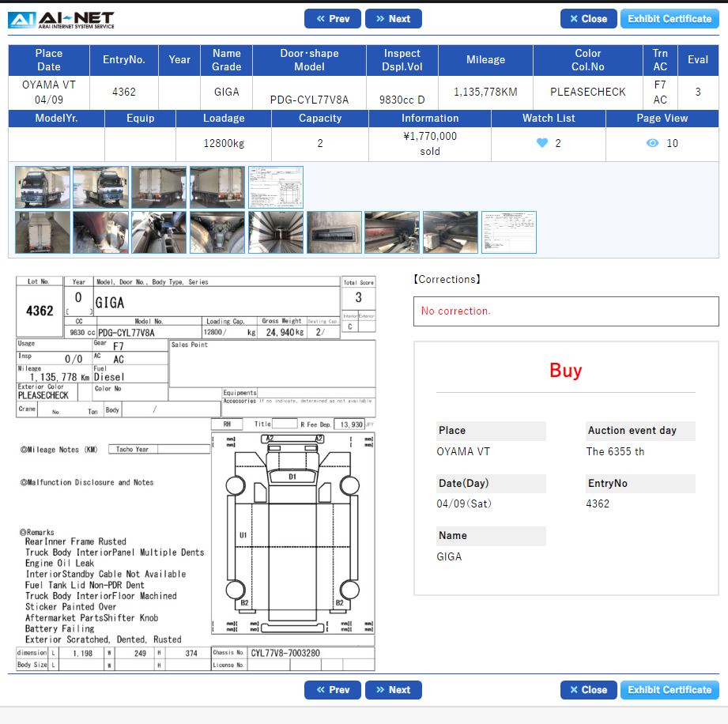
Task: Click the large auction sheet image
Action: 196,473
